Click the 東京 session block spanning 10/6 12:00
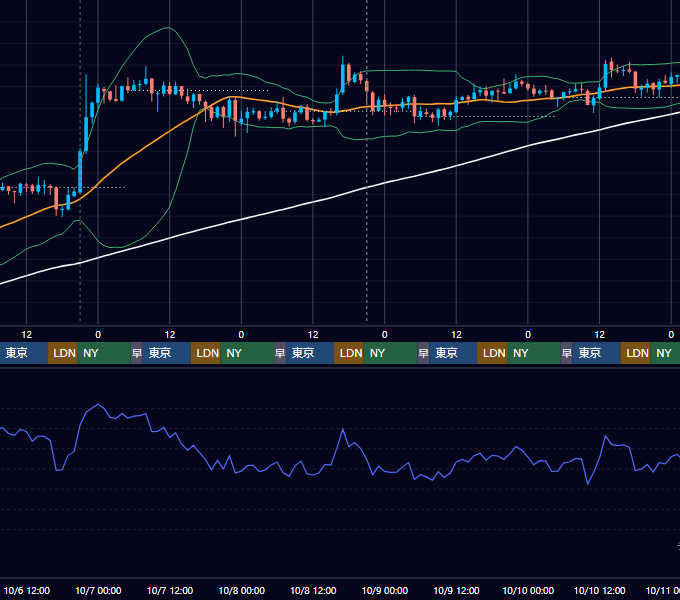Viewport: 680px width, 600px height. (23, 353)
